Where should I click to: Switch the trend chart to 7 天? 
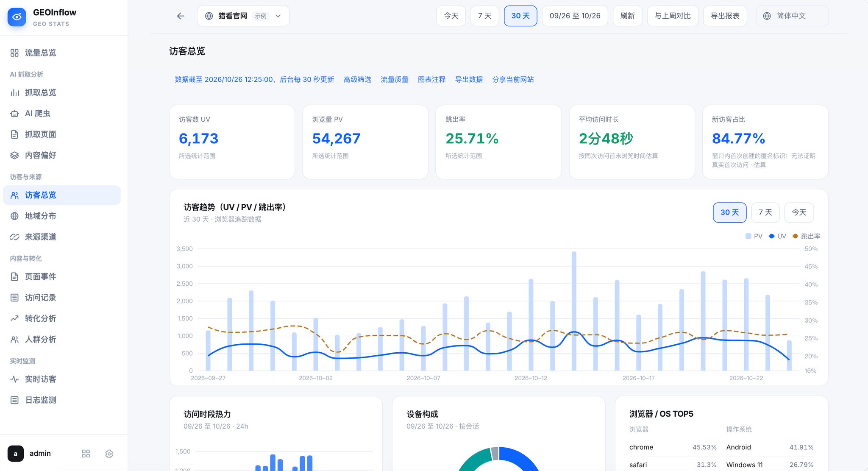click(765, 212)
